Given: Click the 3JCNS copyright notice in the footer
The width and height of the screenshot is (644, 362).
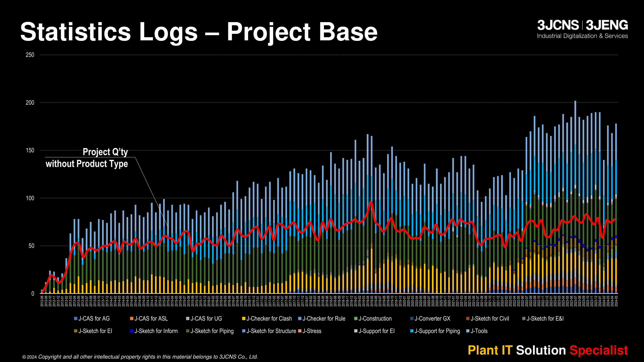Looking at the screenshot, I should point(140,357).
